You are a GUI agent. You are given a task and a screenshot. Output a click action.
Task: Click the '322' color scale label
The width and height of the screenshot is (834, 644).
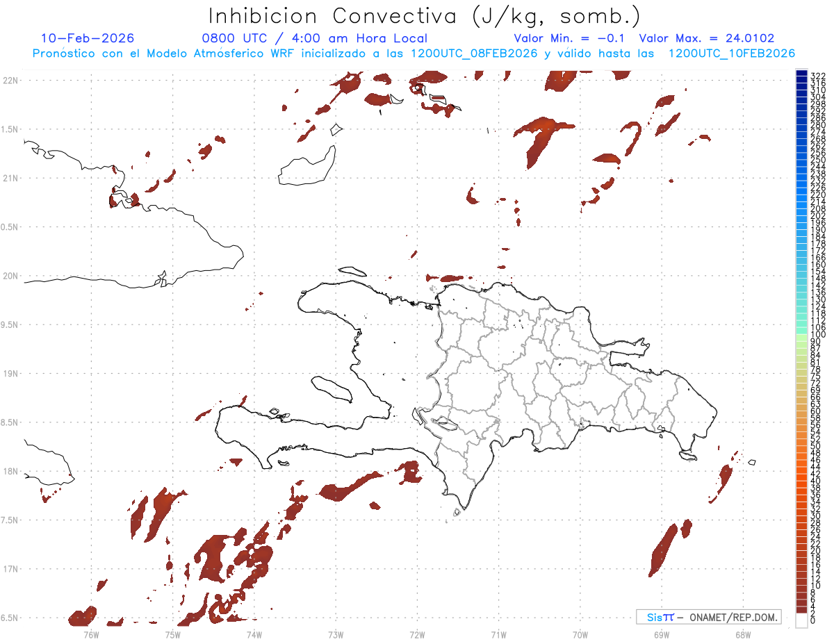tap(817, 76)
